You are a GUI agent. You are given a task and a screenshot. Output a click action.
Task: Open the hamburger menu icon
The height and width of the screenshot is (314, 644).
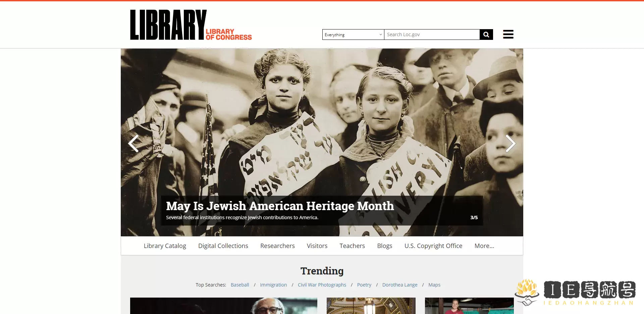(x=508, y=34)
